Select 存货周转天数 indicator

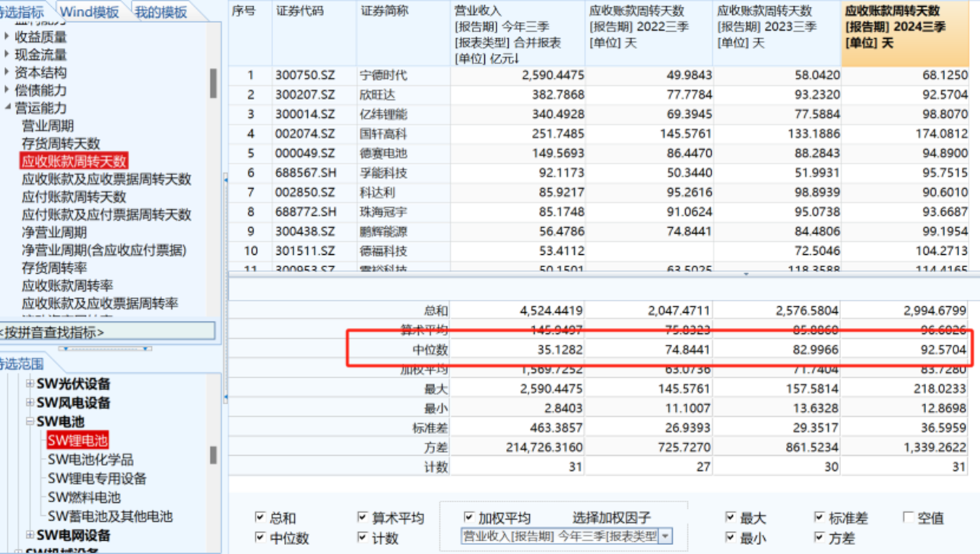(61, 144)
